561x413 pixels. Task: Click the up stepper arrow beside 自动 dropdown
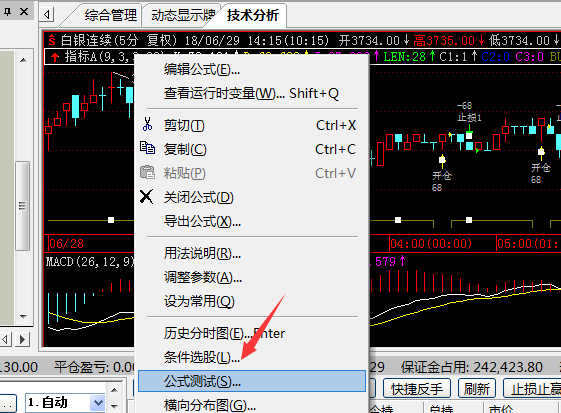point(114,390)
